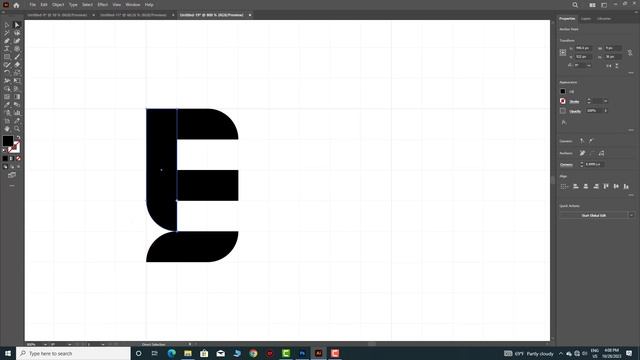Select the Blend tool
Screen dimensions: 640x360
tap(17, 104)
